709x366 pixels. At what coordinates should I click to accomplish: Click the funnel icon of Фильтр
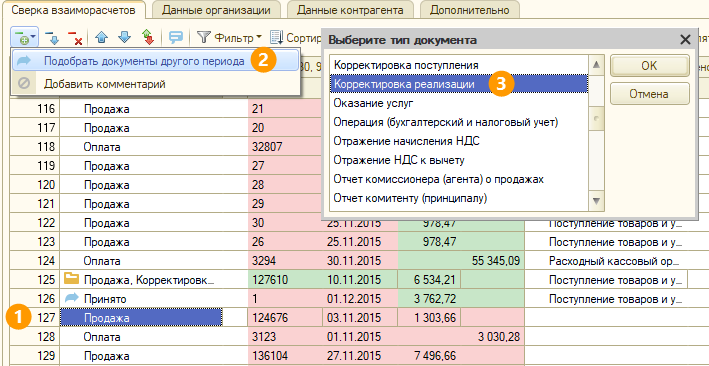click(x=205, y=37)
